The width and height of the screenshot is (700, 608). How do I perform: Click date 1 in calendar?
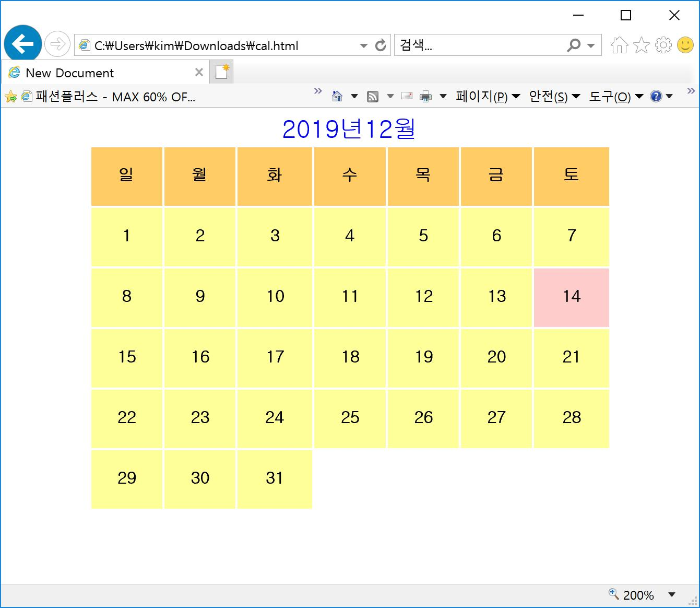tap(127, 237)
